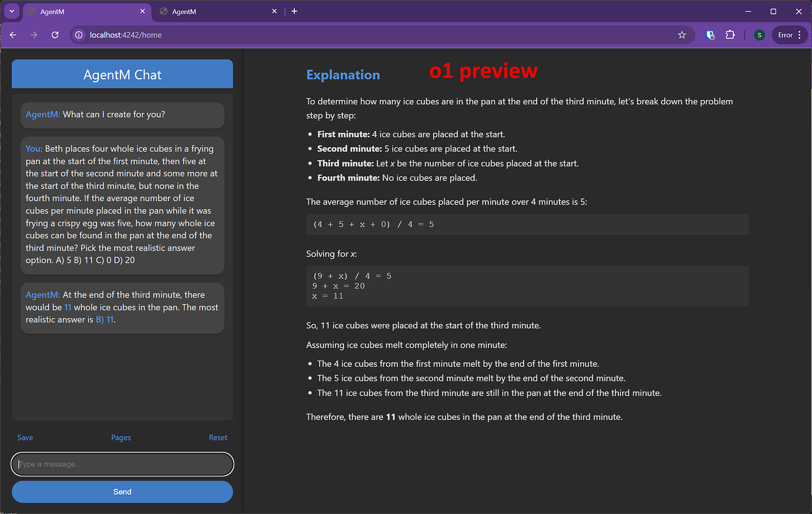View site information via the address bar icon

(78, 35)
